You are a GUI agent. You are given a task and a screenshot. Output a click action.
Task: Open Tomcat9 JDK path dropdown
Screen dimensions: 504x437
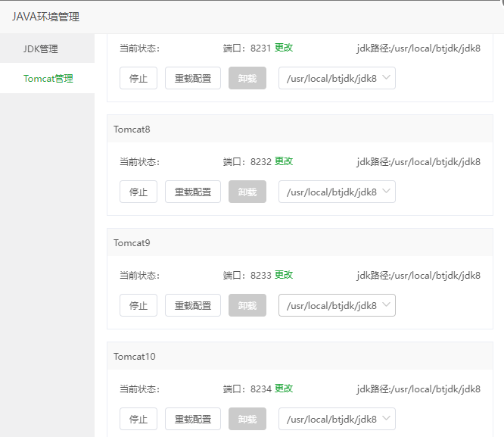(x=337, y=305)
